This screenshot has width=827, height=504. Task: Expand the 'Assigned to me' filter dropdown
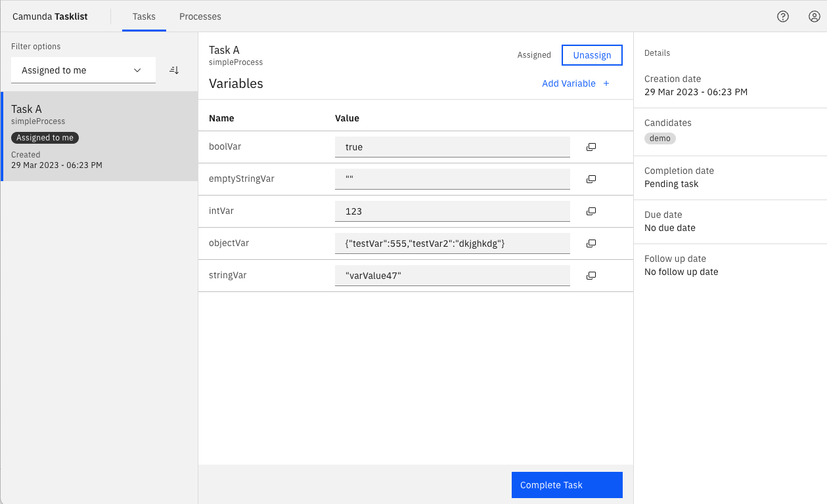[x=83, y=70]
